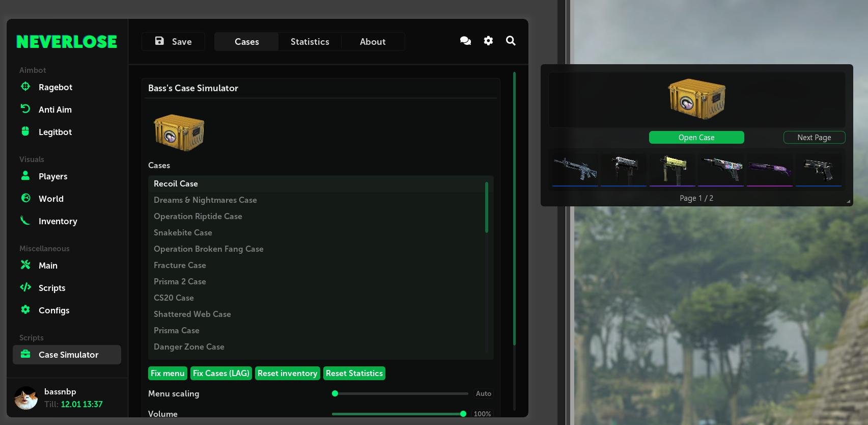Switch to Statistics tab
This screenshot has width=868, height=425.
tap(310, 42)
